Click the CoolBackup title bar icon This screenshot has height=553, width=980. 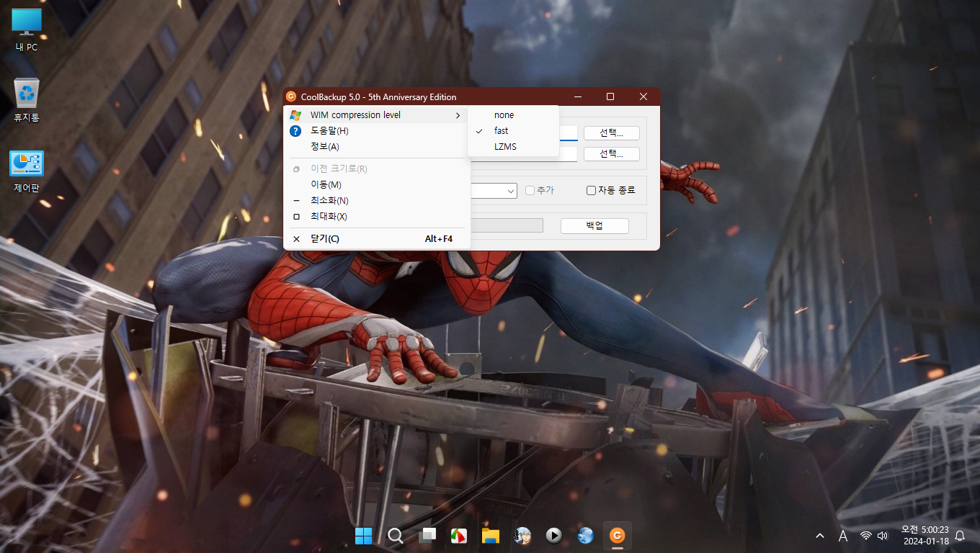[x=291, y=96]
